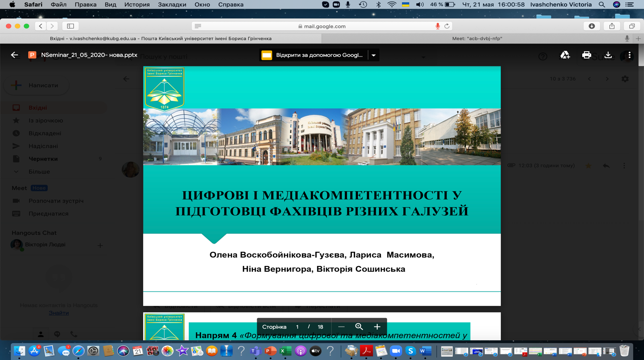Add file to Google Drive
The image size is (644, 360).
pos(565,55)
